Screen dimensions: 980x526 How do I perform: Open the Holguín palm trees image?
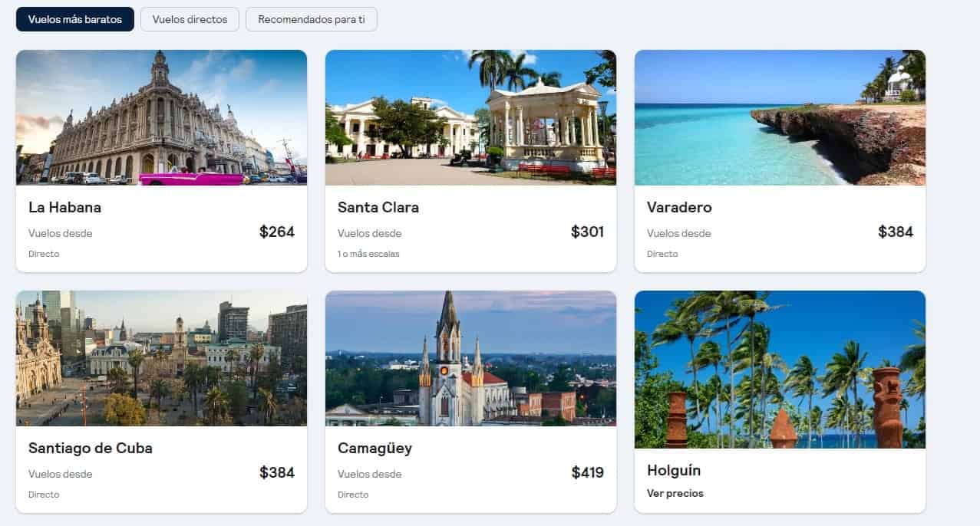(x=780, y=370)
